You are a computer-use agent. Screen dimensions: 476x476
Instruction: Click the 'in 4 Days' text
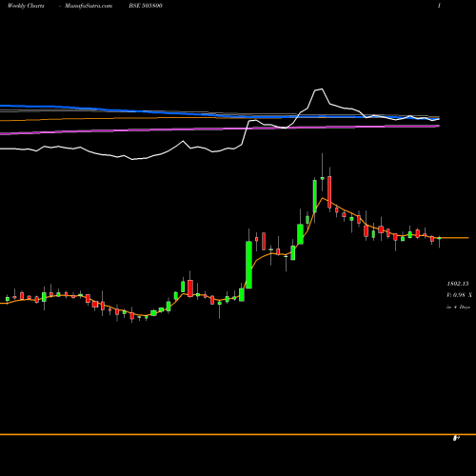[x=458, y=307]
